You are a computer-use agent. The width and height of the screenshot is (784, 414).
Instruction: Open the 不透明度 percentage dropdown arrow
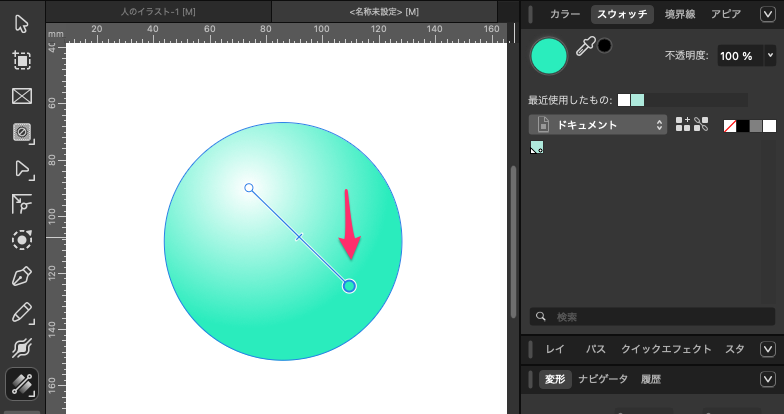774,56
